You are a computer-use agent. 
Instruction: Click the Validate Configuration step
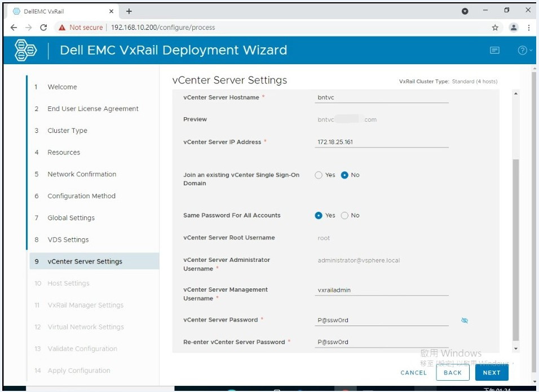82,349
